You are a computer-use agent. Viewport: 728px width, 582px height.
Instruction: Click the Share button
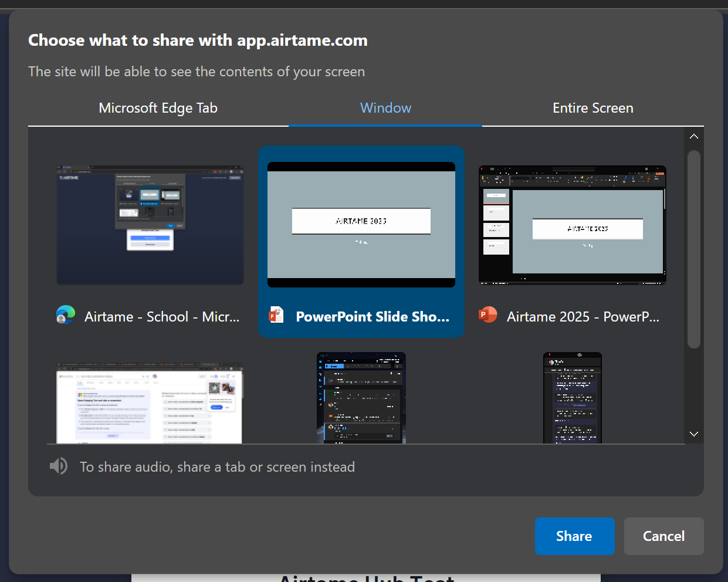574,536
